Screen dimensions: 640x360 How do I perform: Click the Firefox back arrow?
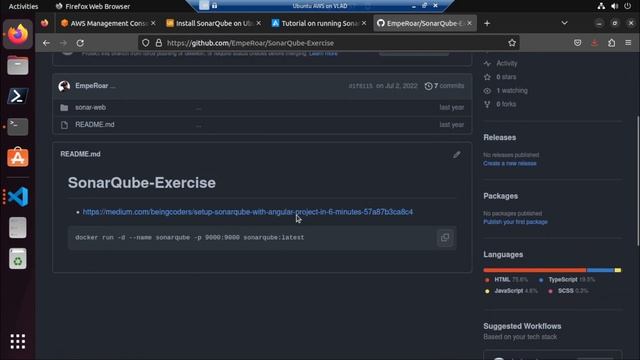(46, 43)
